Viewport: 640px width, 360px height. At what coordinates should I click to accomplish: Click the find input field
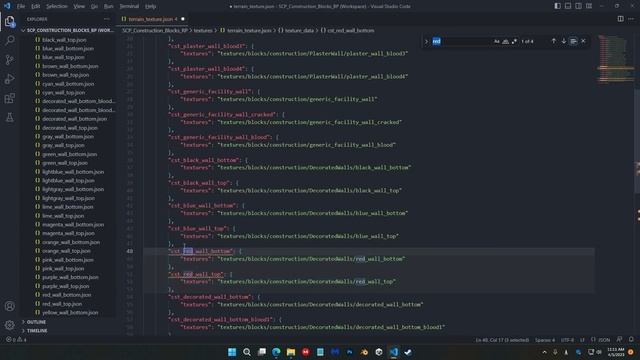coord(461,41)
